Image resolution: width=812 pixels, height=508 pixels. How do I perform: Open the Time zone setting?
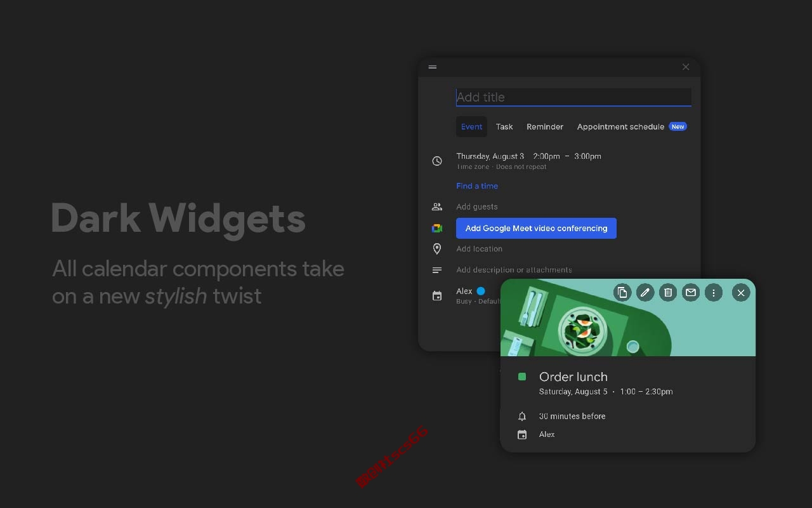click(x=473, y=167)
